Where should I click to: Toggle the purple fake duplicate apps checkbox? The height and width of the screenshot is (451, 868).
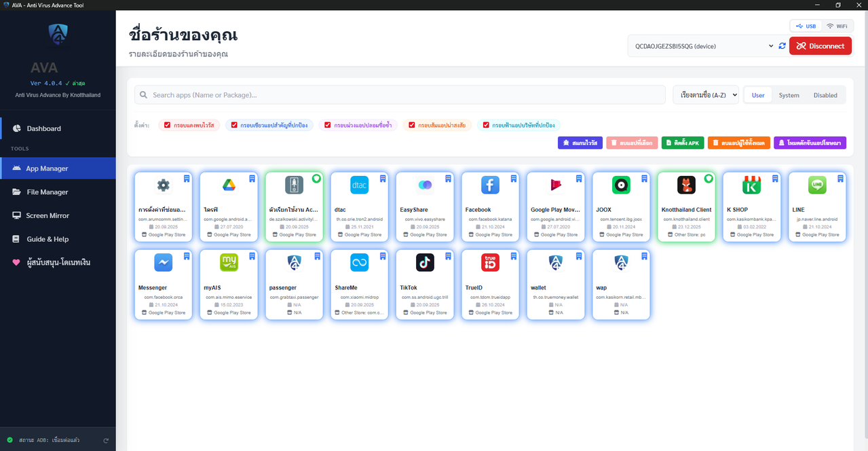[x=328, y=125]
